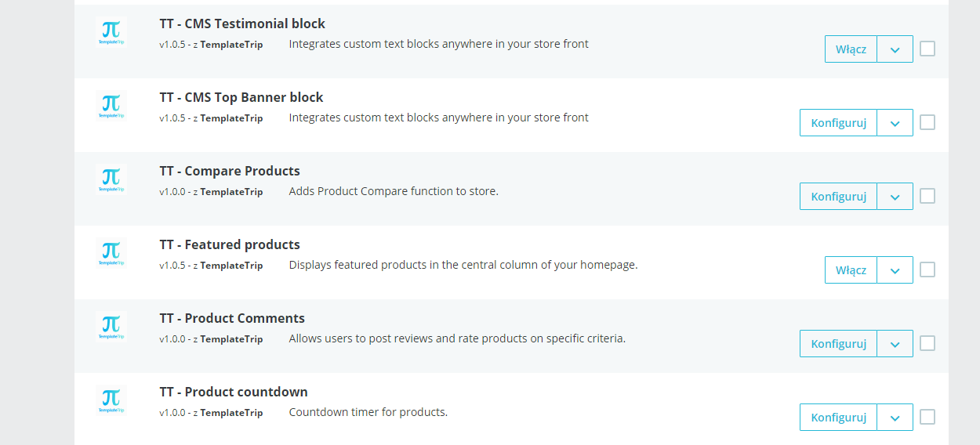
Task: Click the TT - Compare Products module icon
Action: (111, 180)
